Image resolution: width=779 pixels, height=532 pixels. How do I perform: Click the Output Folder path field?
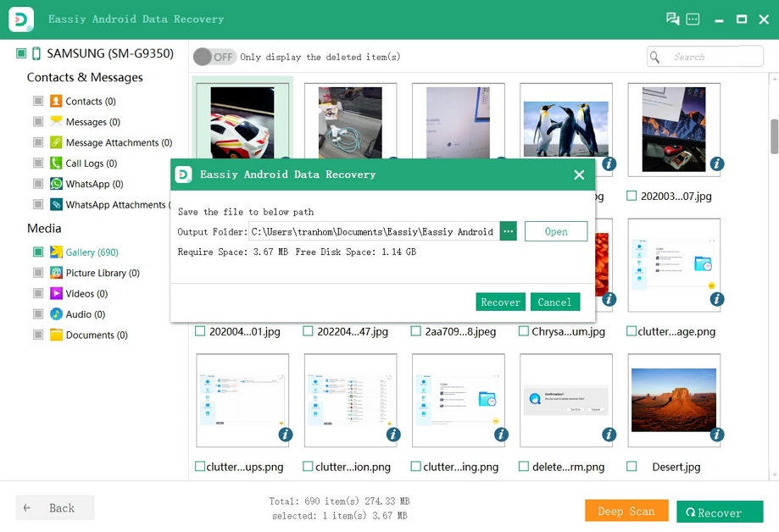(374, 231)
